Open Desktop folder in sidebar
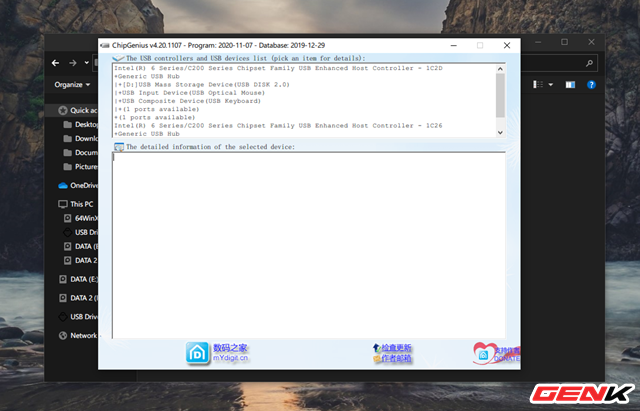 pyautogui.click(x=81, y=124)
